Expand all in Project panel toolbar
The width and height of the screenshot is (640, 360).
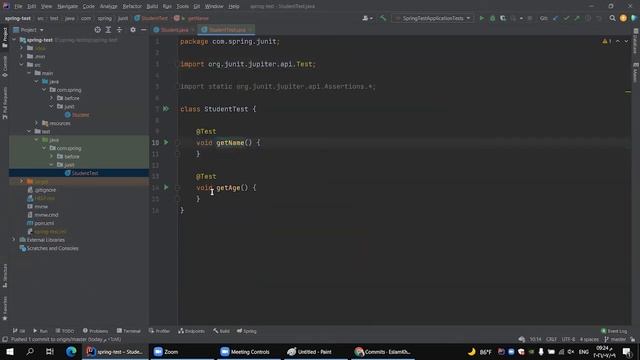click(x=108, y=30)
